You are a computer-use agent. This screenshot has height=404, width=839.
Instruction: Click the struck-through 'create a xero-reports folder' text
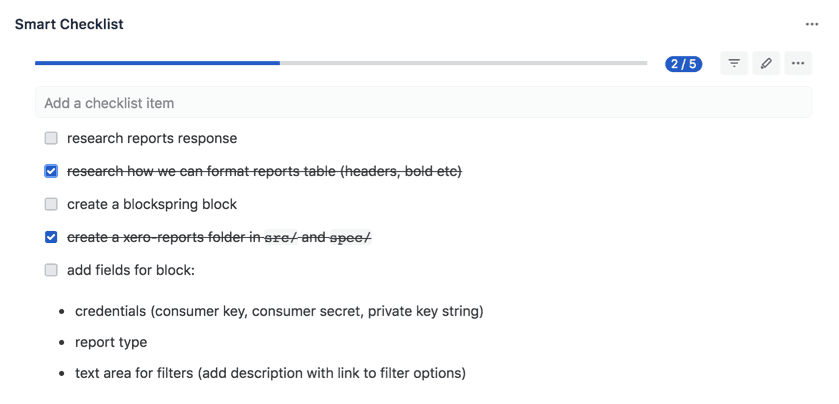[x=219, y=238]
